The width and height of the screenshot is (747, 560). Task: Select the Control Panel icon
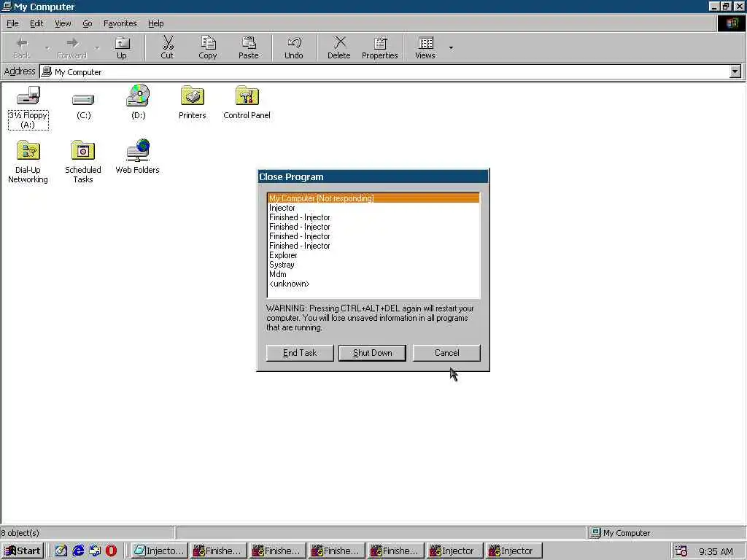pyautogui.click(x=247, y=102)
